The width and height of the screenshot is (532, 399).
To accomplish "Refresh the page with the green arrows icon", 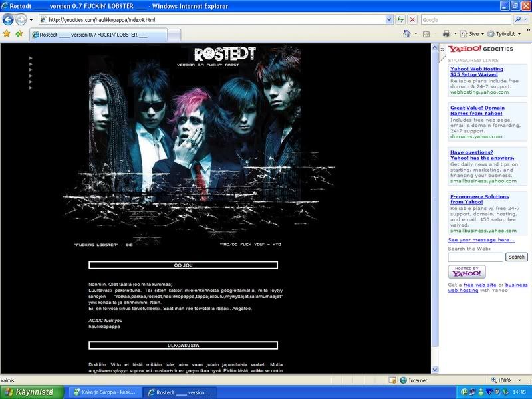I will click(x=400, y=20).
